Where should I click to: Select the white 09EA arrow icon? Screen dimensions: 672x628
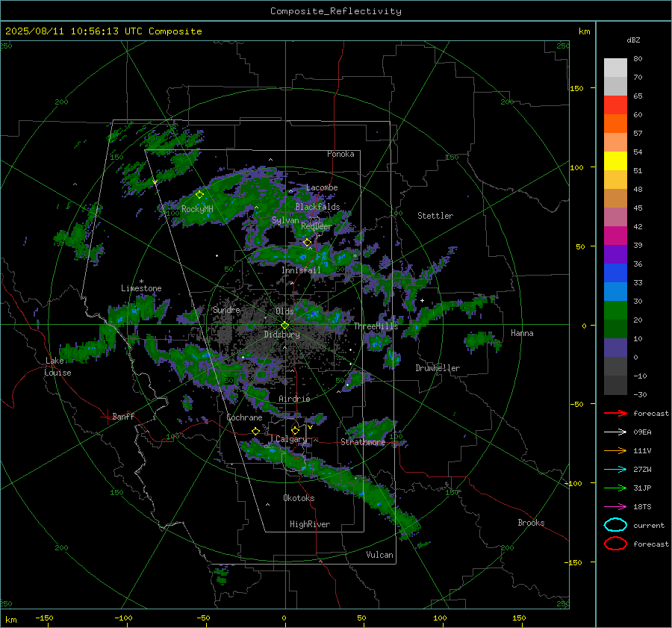tap(615, 432)
